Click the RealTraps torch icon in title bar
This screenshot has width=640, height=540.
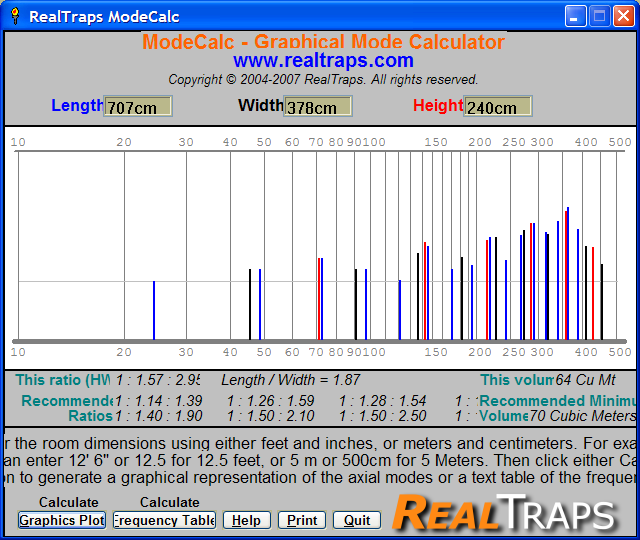pyautogui.click(x=16, y=16)
